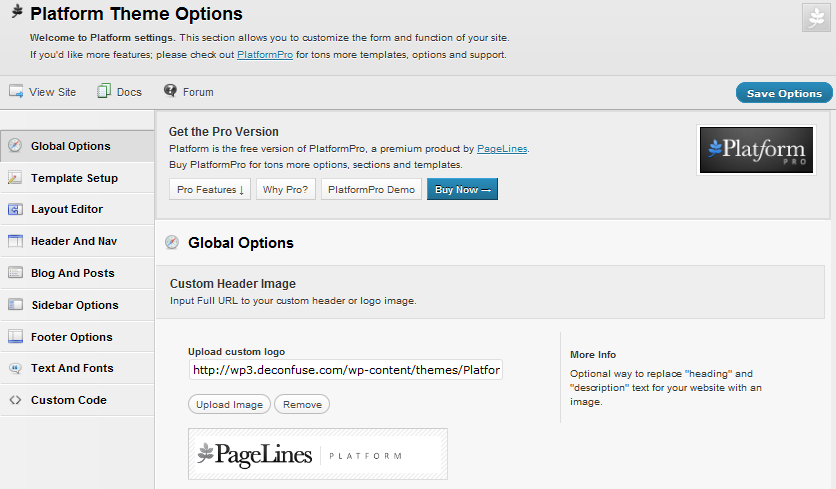Go to the Blog And Posts tab
836x489 pixels.
[x=77, y=273]
